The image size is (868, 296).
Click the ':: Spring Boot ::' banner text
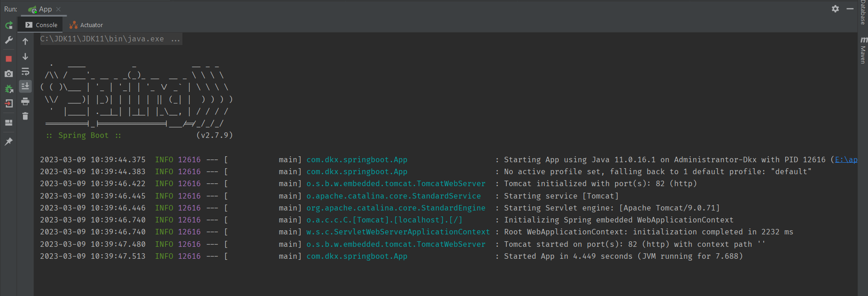[83, 136]
